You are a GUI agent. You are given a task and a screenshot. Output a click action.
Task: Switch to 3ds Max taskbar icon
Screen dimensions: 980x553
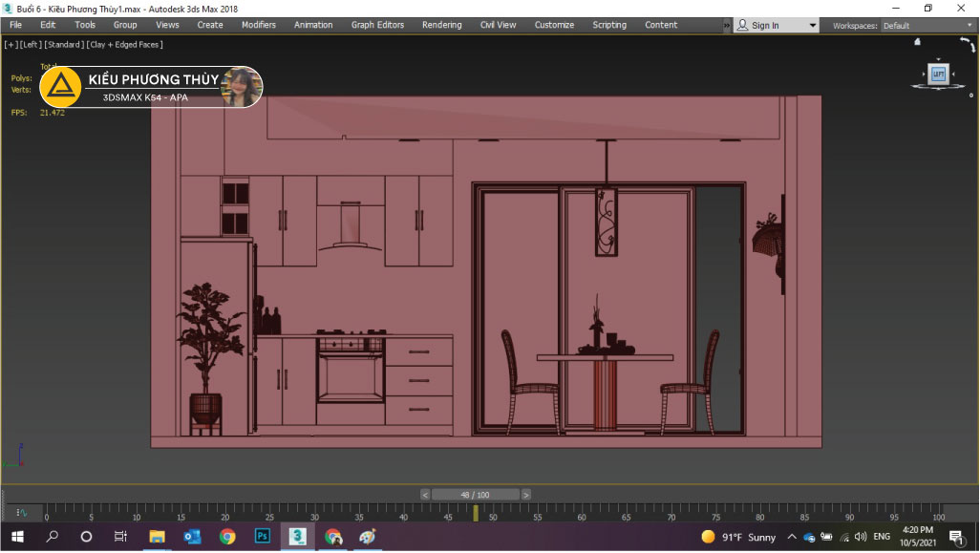pos(298,537)
